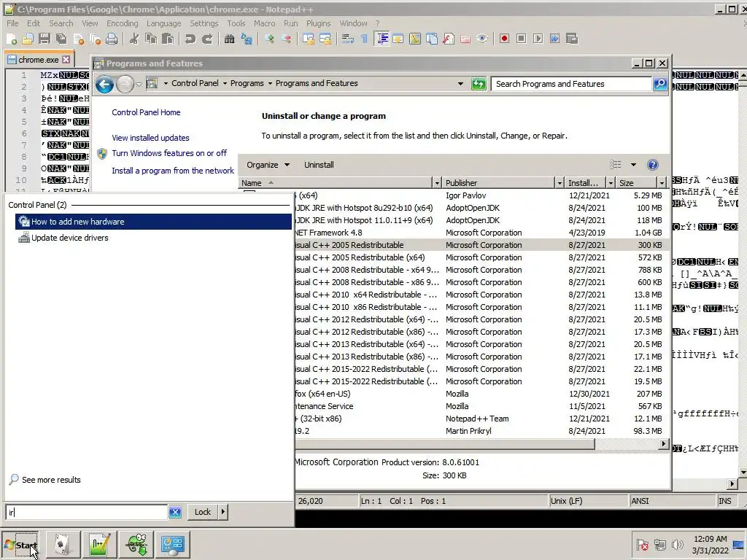Viewport: 747px width, 560px height.
Task: Open the address bar history dropdown arrow
Action: tap(460, 84)
